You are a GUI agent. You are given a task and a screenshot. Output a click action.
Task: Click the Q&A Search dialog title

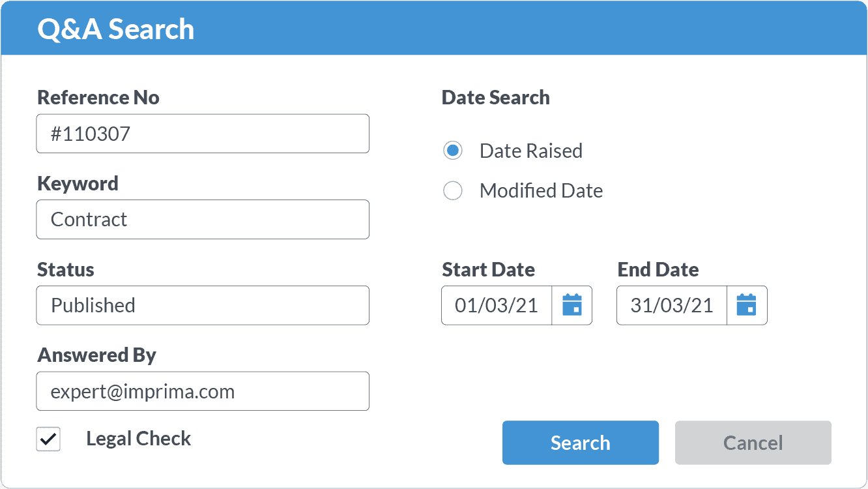[116, 29]
